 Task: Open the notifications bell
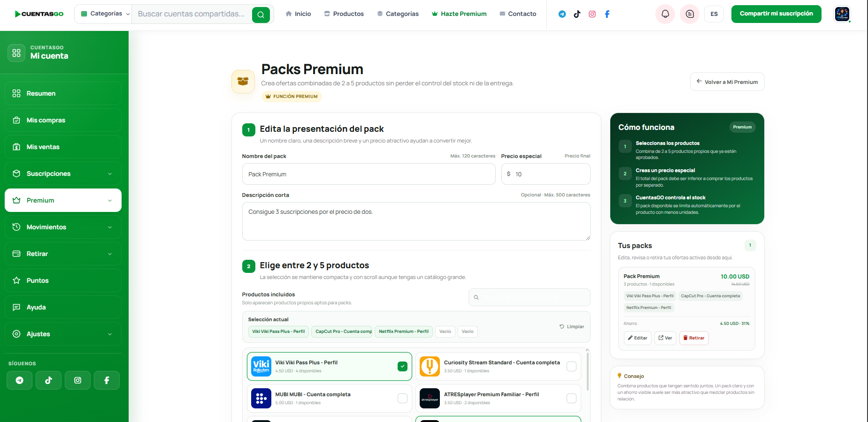[x=665, y=14]
